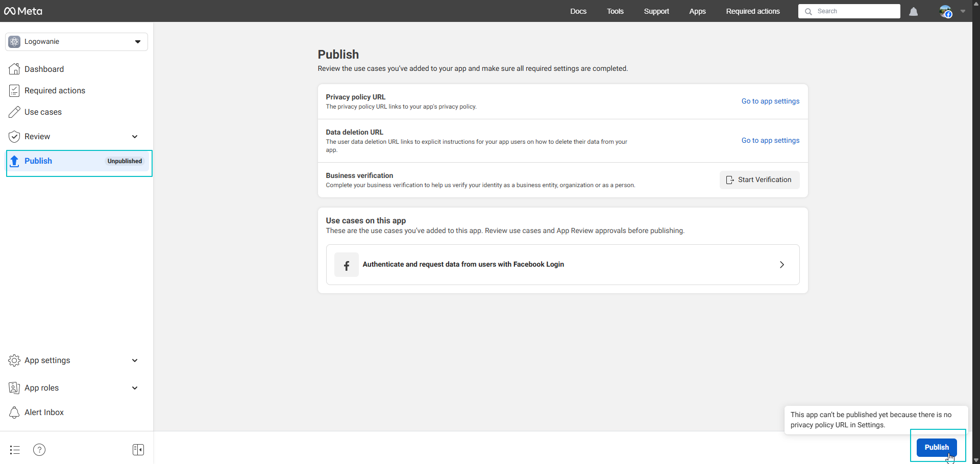Expand the App roles section
Image resolution: width=980 pixels, height=464 pixels.
pyautogui.click(x=135, y=388)
